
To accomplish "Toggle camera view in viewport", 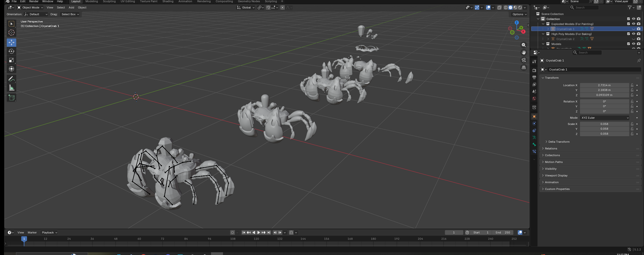I will click(x=523, y=60).
